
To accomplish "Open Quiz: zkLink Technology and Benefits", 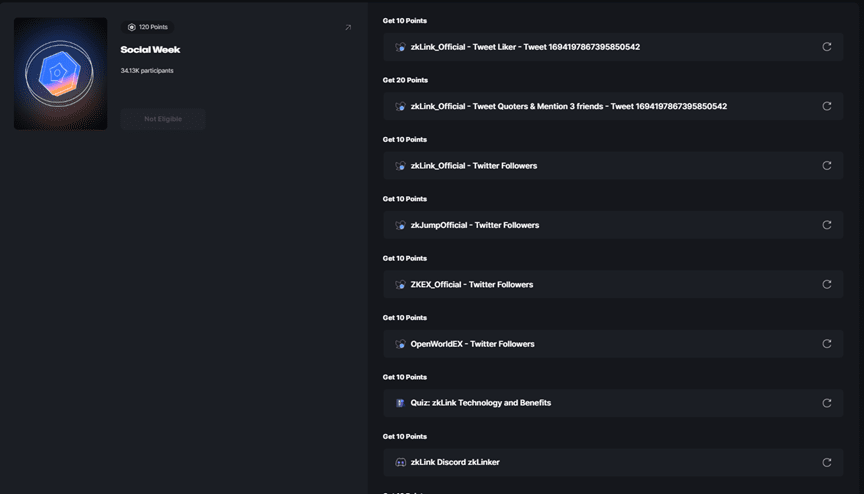I will click(x=613, y=403).
